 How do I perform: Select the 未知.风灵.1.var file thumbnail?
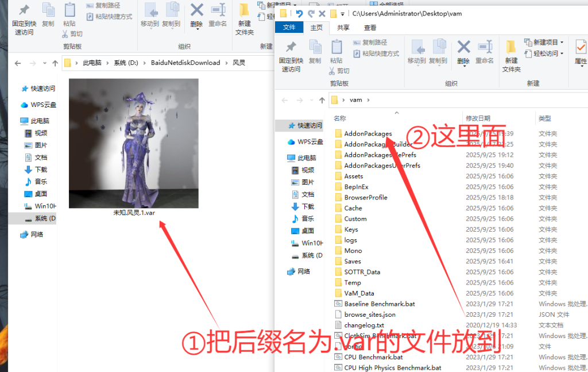point(133,144)
